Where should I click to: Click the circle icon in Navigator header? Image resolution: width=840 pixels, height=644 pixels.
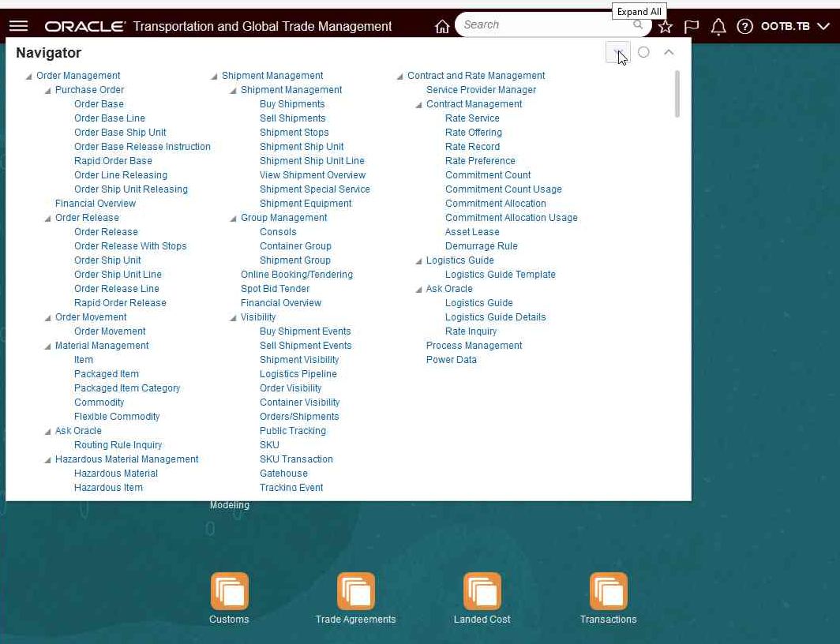pyautogui.click(x=644, y=52)
